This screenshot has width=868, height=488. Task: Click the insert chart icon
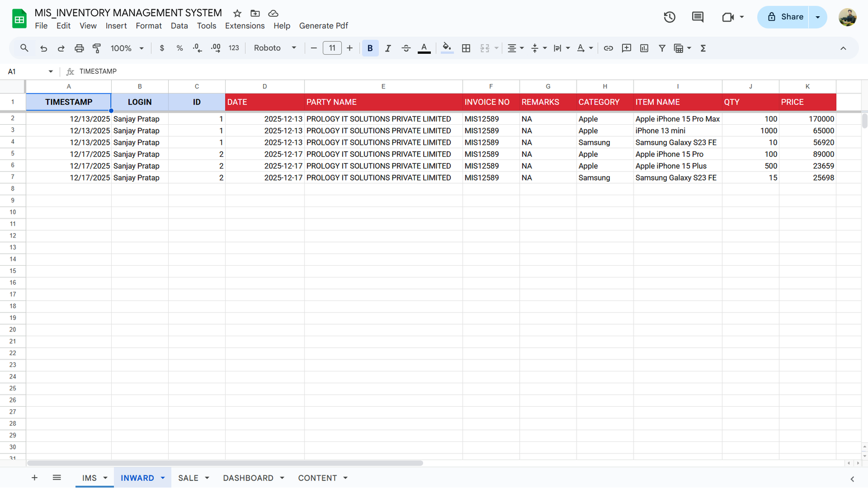point(644,48)
